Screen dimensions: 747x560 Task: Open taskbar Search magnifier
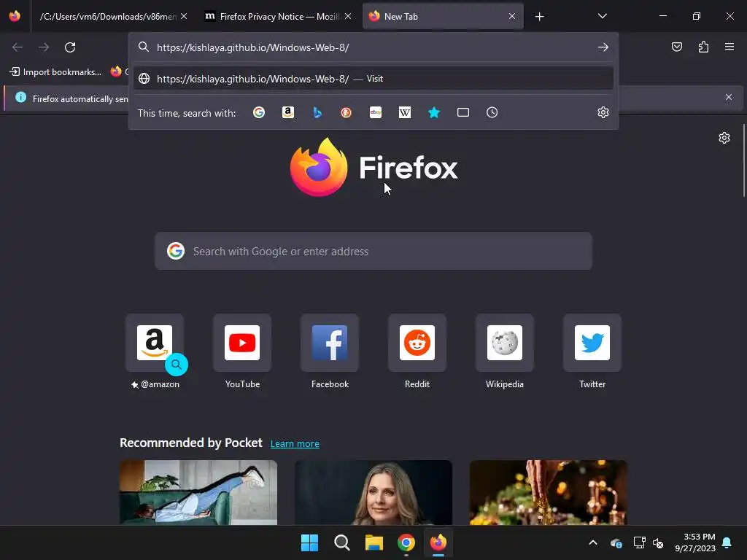click(x=341, y=542)
